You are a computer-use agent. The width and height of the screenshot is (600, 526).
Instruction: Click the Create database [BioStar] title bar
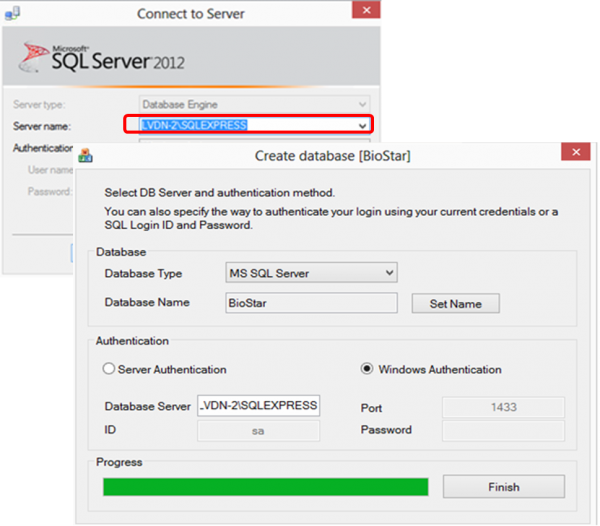[x=330, y=155]
